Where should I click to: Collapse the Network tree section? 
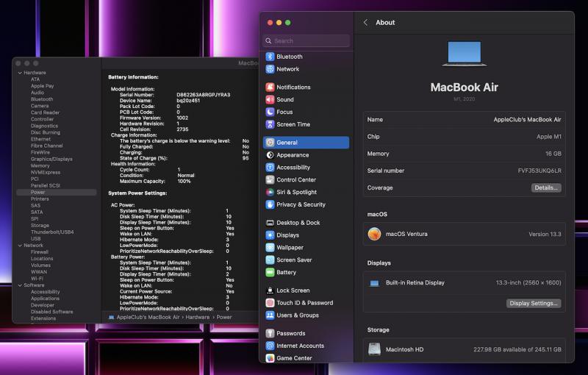click(20, 246)
